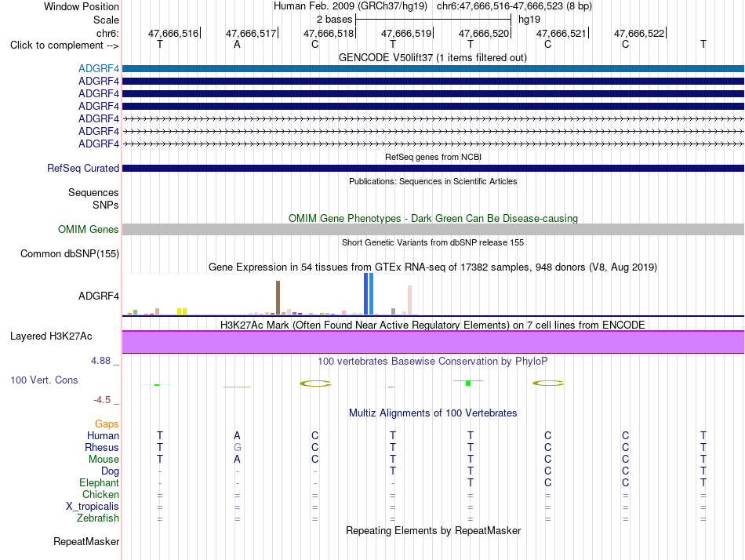Click the 'A' base in complement row
745x560 pixels.
pyautogui.click(x=237, y=45)
